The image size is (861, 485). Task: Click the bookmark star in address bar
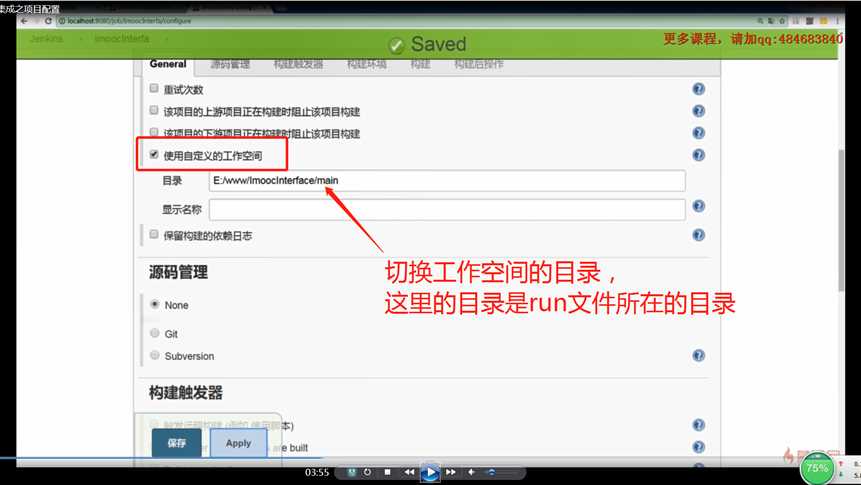(782, 21)
